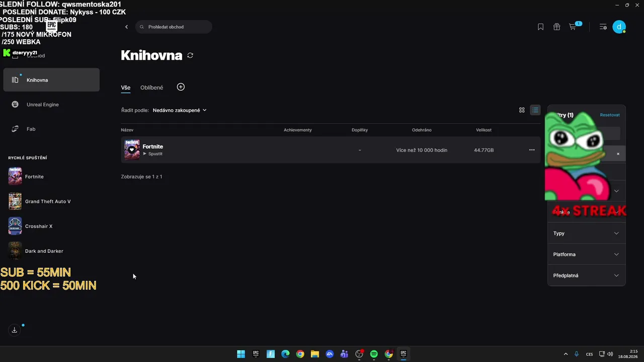Switch to the Oblíbené tab
Image resolution: width=644 pixels, height=362 pixels.
151,87
